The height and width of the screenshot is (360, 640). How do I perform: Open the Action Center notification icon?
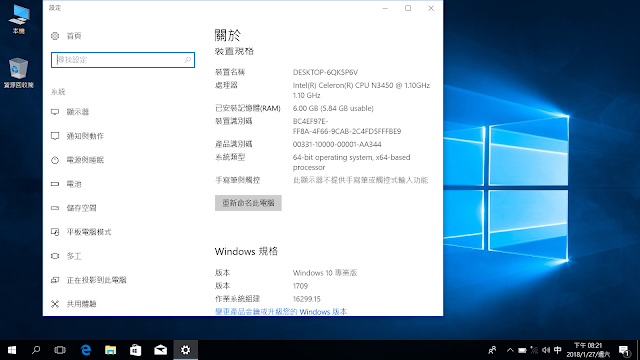click(x=624, y=350)
